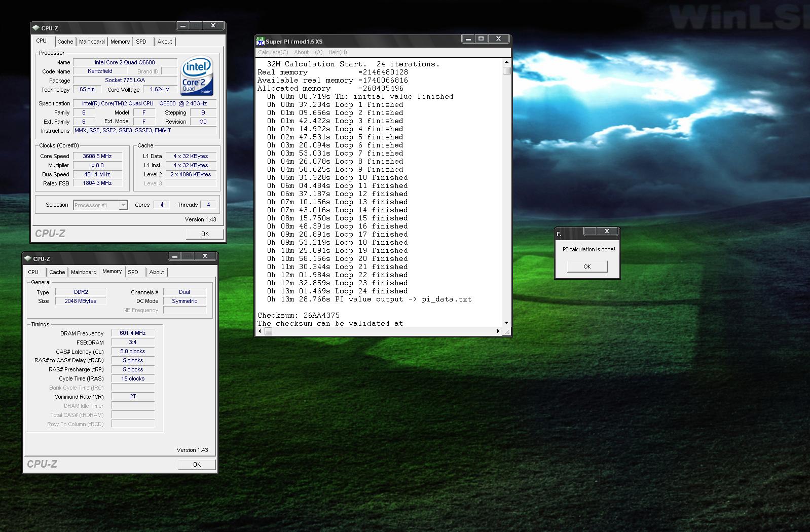Switch to CPU tab in lower CPU-Z window
810x532 pixels.
point(33,272)
